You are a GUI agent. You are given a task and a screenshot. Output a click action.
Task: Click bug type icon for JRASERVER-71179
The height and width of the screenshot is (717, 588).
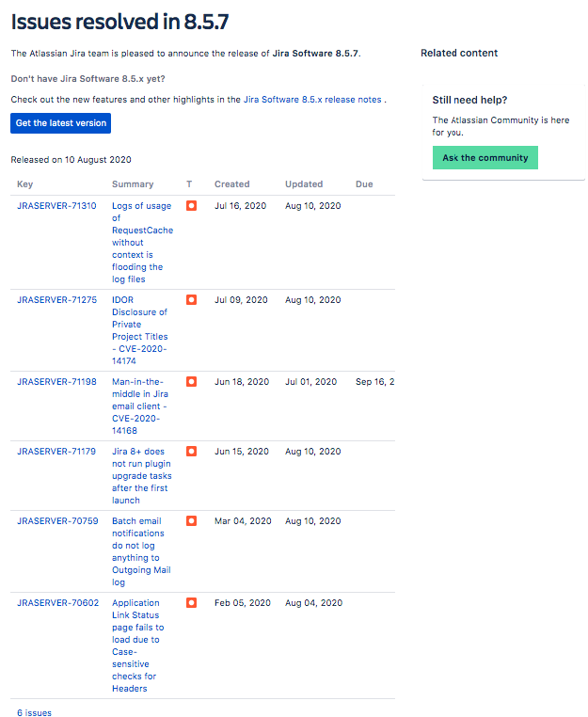click(x=191, y=452)
